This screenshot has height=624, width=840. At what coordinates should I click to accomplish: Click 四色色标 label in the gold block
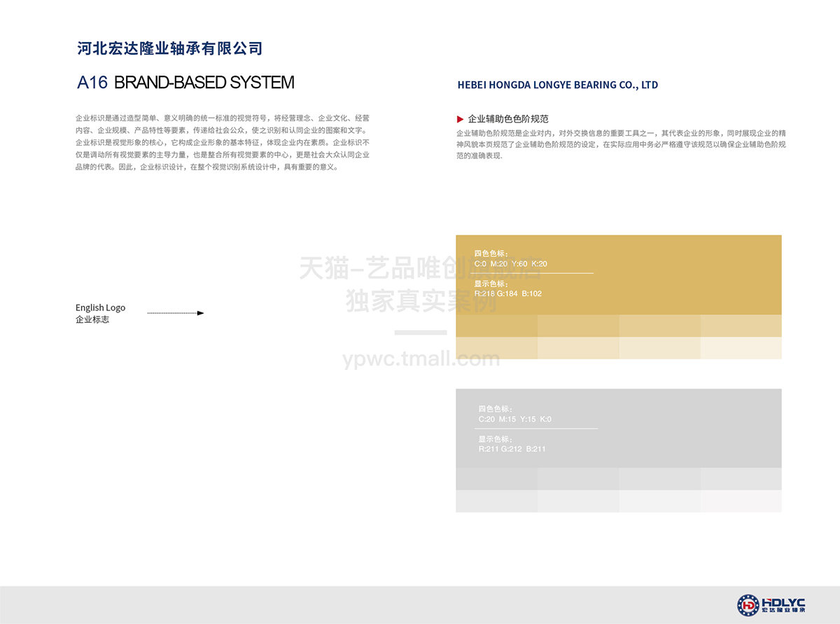click(491, 254)
